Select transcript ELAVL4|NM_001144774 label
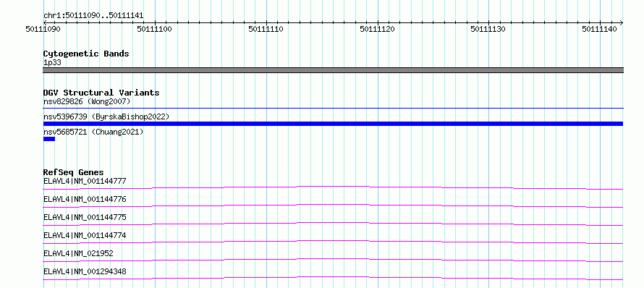This screenshot has height=288, width=644. [x=85, y=235]
